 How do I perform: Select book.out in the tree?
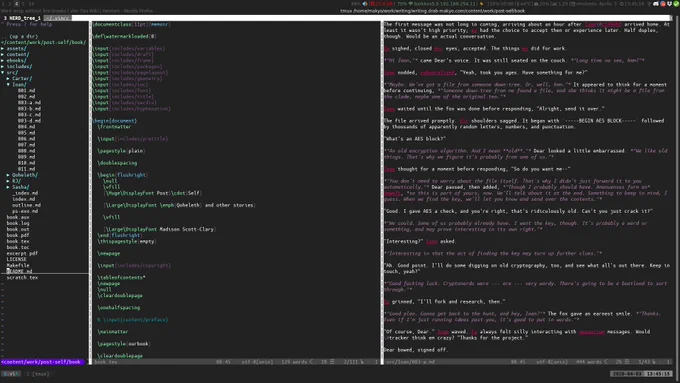pyautogui.click(x=18, y=229)
